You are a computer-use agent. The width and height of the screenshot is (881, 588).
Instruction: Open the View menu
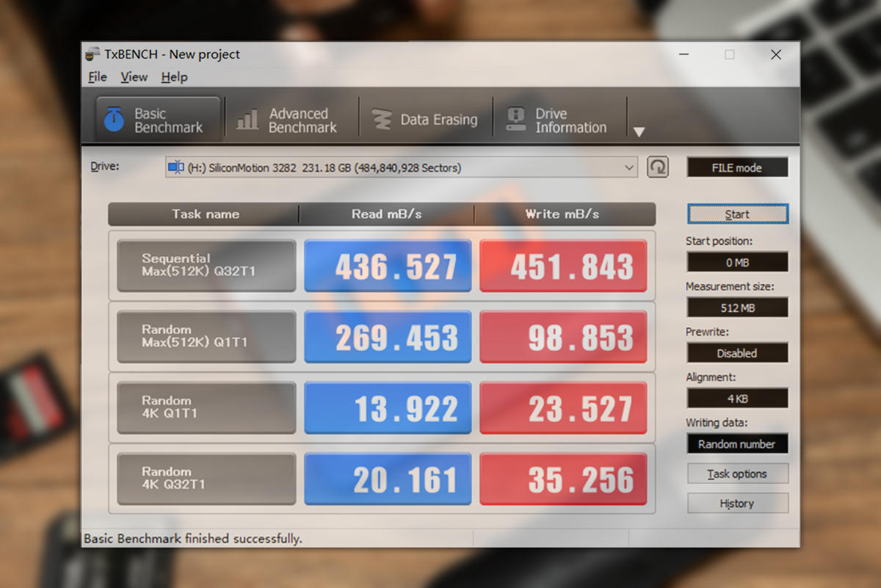(x=134, y=77)
